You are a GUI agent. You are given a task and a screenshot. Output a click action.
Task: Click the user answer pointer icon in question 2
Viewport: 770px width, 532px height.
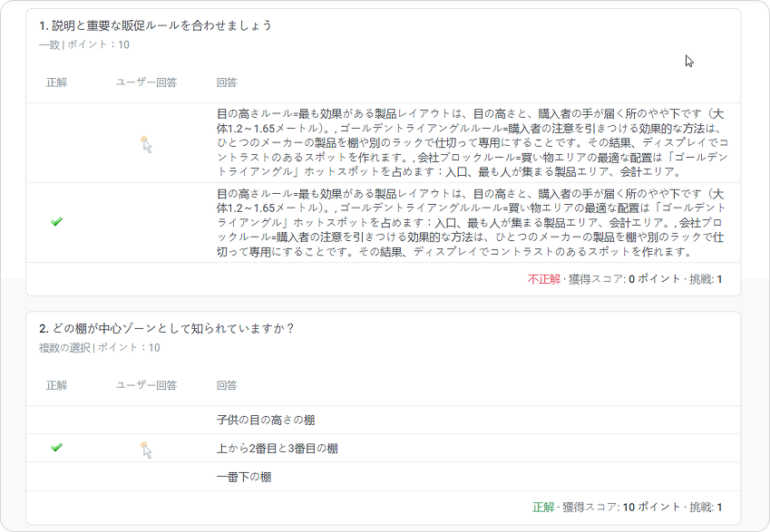point(146,449)
